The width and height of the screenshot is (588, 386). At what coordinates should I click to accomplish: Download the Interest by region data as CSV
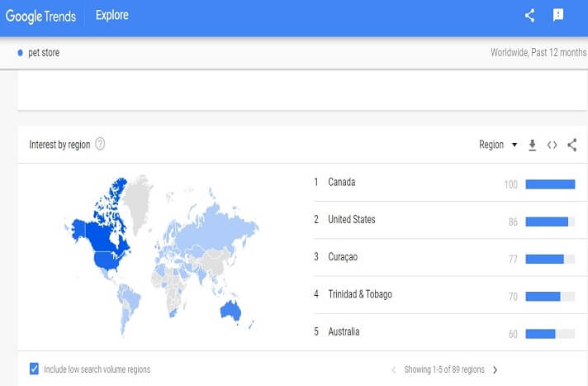coord(532,145)
